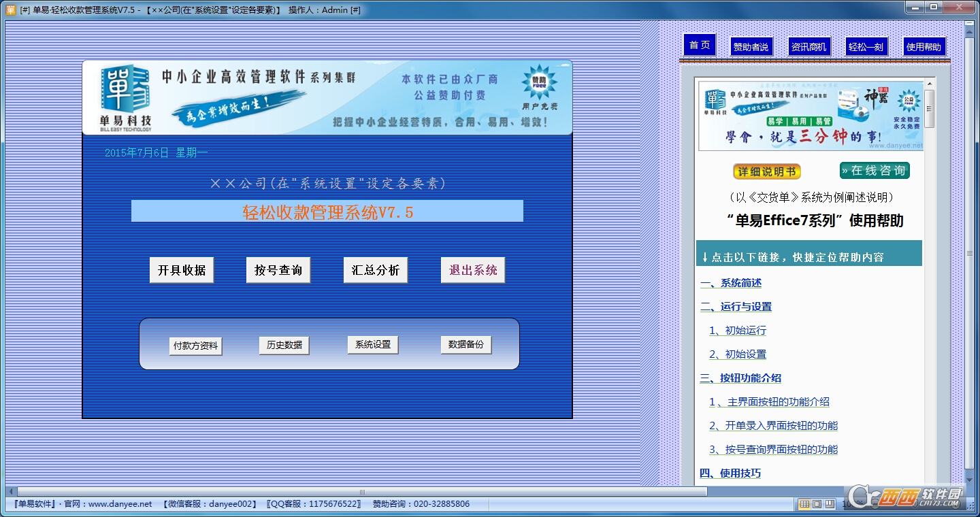Open 系统设置 system settings
Image resolution: width=980 pixels, height=517 pixels.
tap(373, 345)
